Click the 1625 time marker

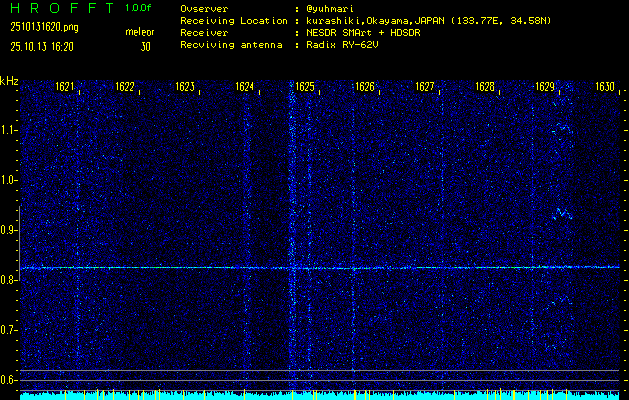(305, 87)
